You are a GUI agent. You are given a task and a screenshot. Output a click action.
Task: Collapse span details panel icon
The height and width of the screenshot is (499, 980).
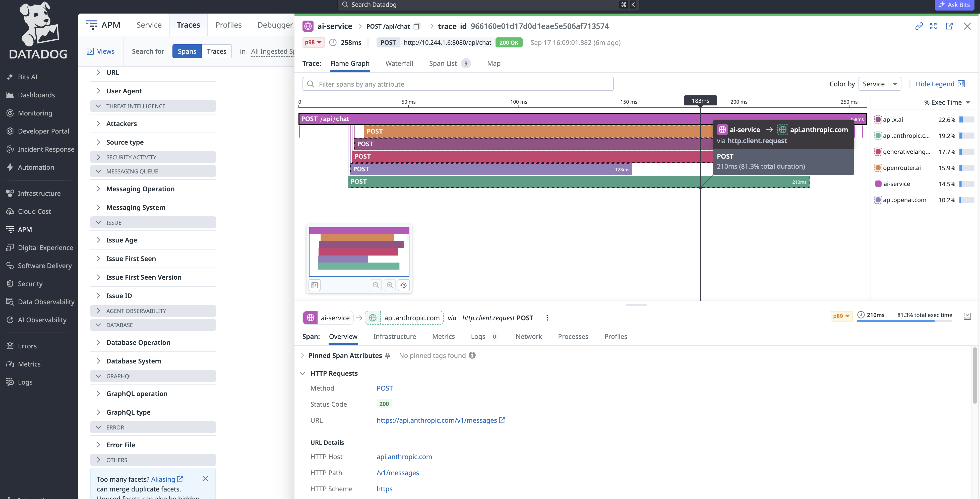[967, 316]
